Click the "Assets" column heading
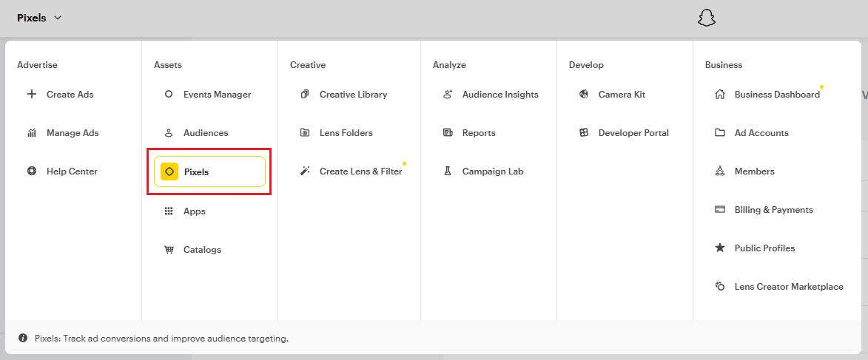Viewport: 868px width, 360px height. coord(168,65)
